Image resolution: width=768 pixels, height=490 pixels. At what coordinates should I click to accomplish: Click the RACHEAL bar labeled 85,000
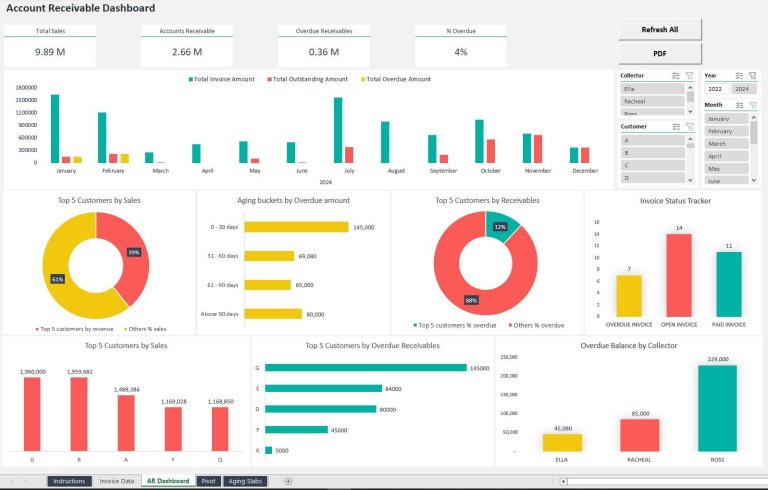pyautogui.click(x=640, y=435)
